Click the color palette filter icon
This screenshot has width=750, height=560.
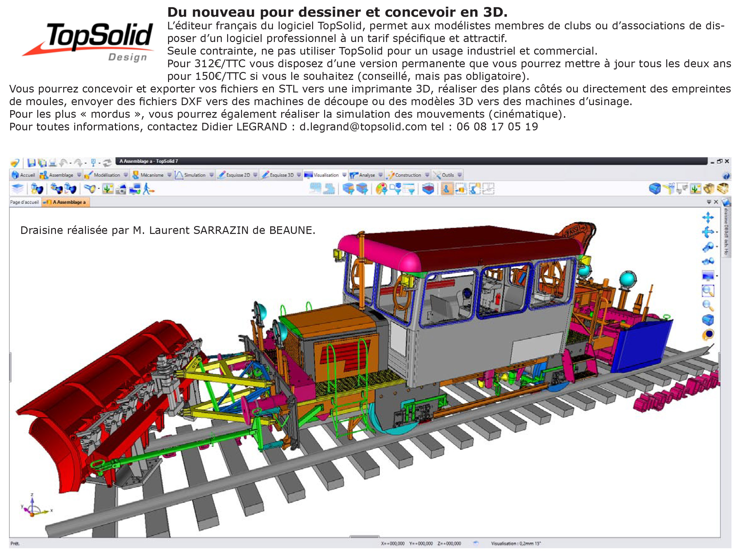coord(381,189)
